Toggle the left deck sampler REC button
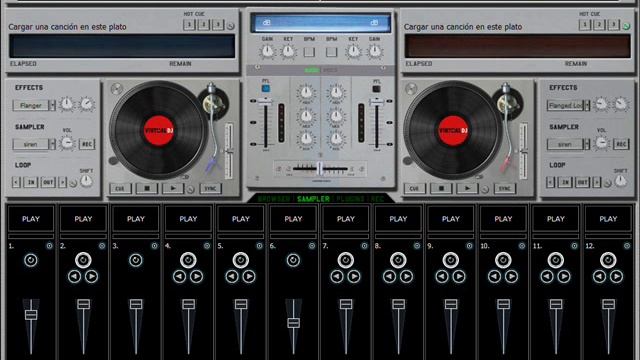Screen dimensions: 640x360 [x=87, y=144]
